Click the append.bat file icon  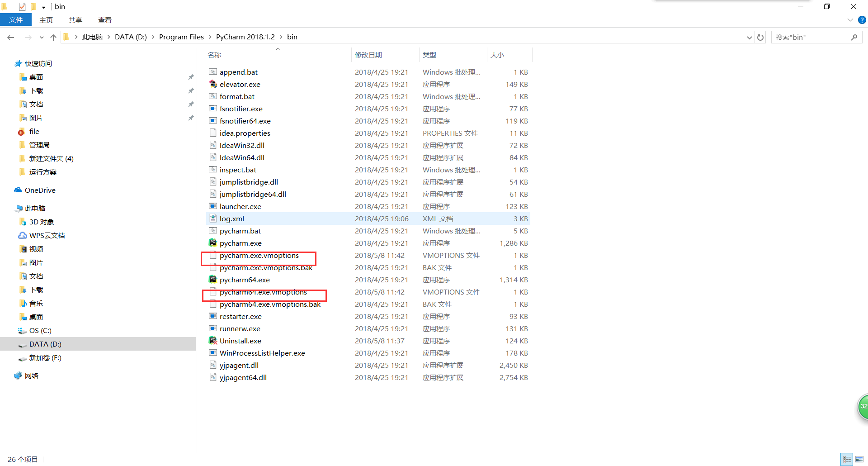pyautogui.click(x=213, y=72)
